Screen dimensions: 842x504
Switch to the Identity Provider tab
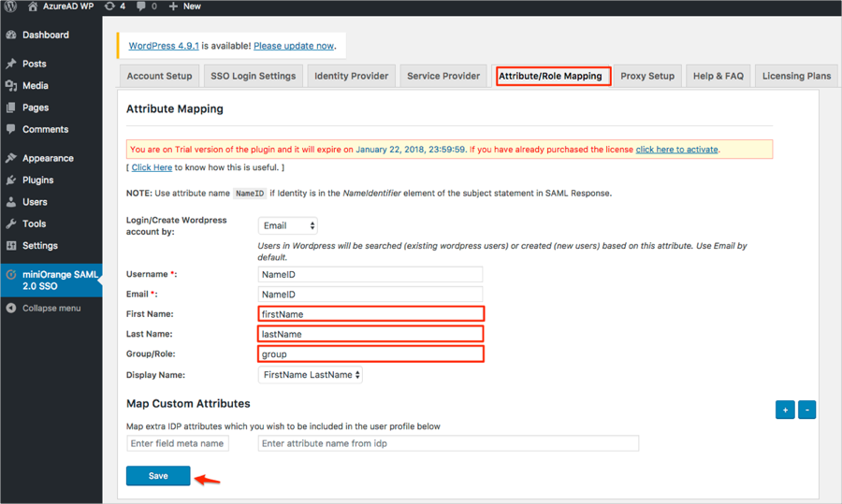click(x=351, y=76)
